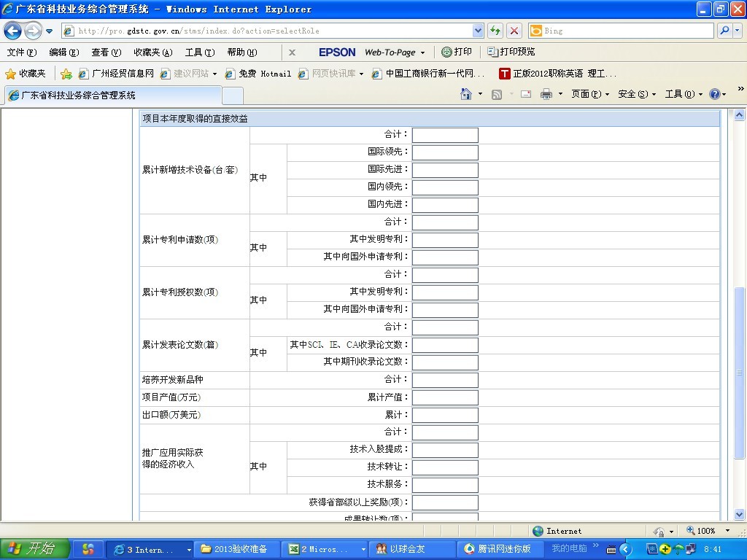Click the browser Forward arrow button
The width and height of the screenshot is (747, 560).
pyautogui.click(x=33, y=31)
